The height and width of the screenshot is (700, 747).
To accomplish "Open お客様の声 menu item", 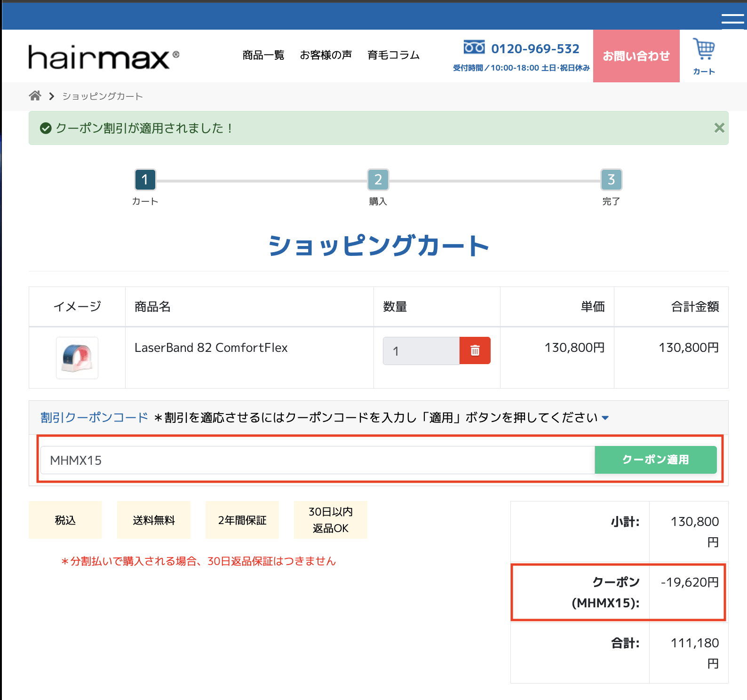I will [x=326, y=55].
